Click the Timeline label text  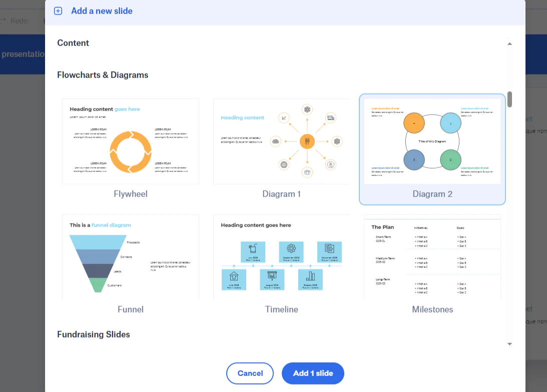coord(282,309)
